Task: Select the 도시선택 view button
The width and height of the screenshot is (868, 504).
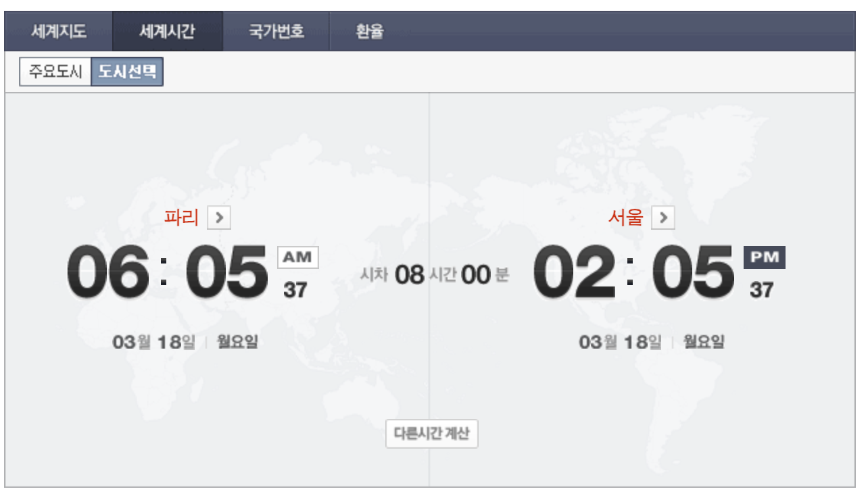Action: point(127,72)
